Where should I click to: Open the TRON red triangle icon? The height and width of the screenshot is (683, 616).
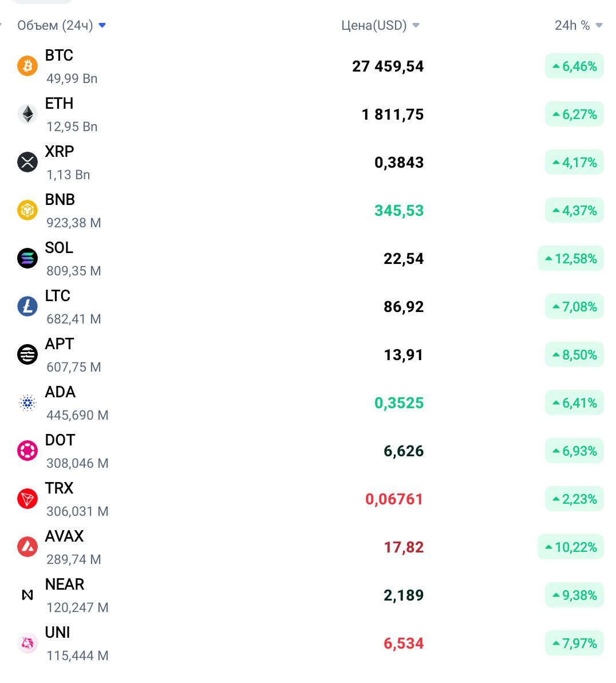click(x=27, y=499)
